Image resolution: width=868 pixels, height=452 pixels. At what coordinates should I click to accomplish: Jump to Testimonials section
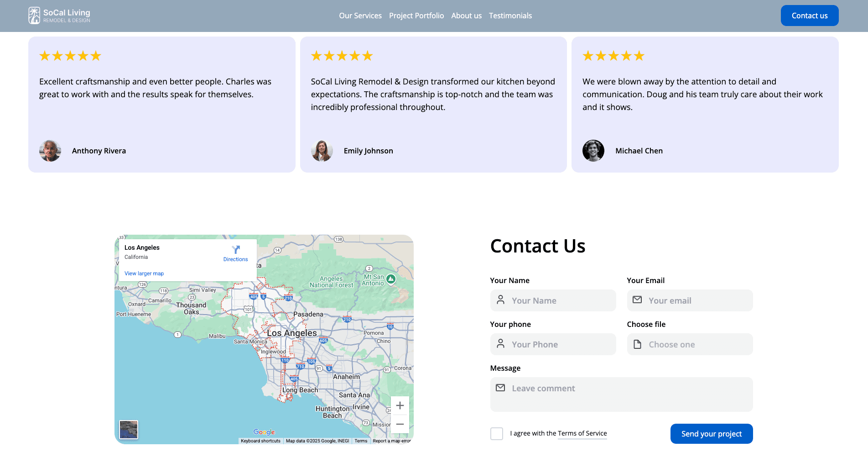pos(510,16)
